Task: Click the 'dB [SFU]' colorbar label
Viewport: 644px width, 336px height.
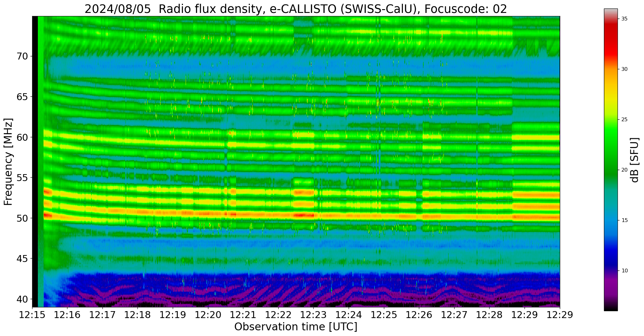Action: pyautogui.click(x=635, y=160)
